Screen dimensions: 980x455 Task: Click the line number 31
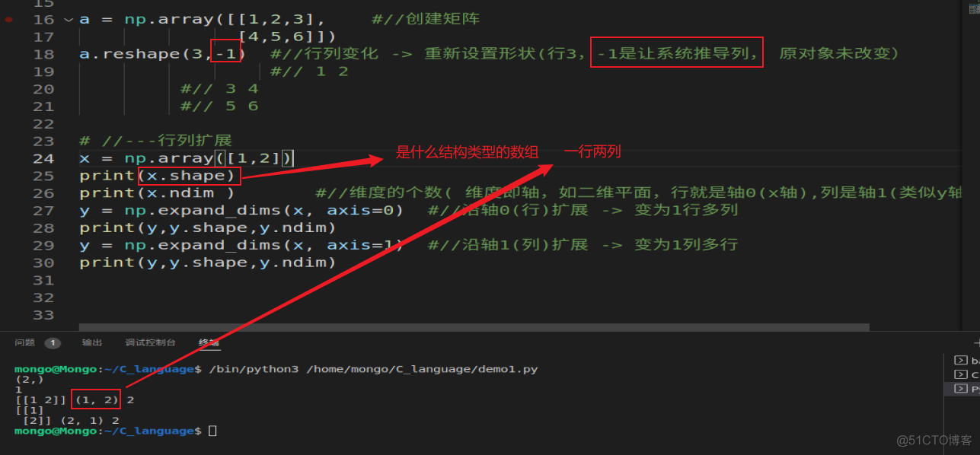44,280
